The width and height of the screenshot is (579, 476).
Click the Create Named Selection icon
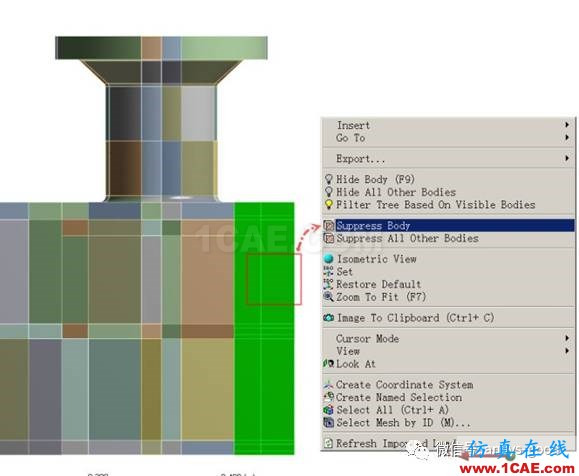point(328,397)
